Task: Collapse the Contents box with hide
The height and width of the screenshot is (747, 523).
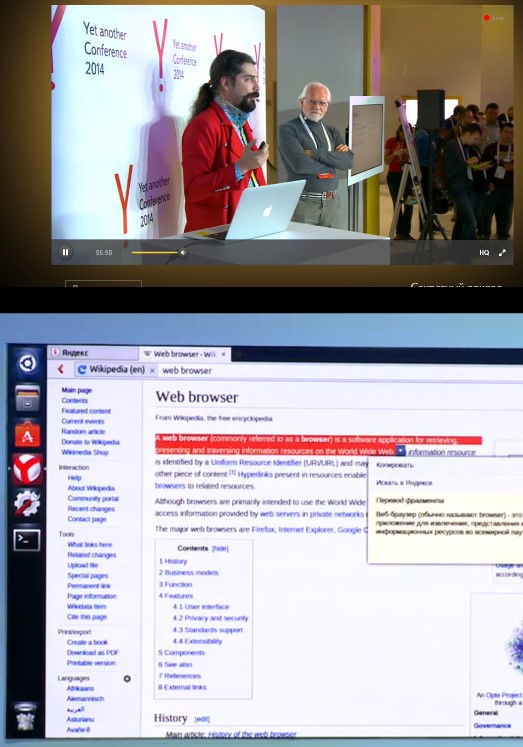Action: pyautogui.click(x=220, y=549)
